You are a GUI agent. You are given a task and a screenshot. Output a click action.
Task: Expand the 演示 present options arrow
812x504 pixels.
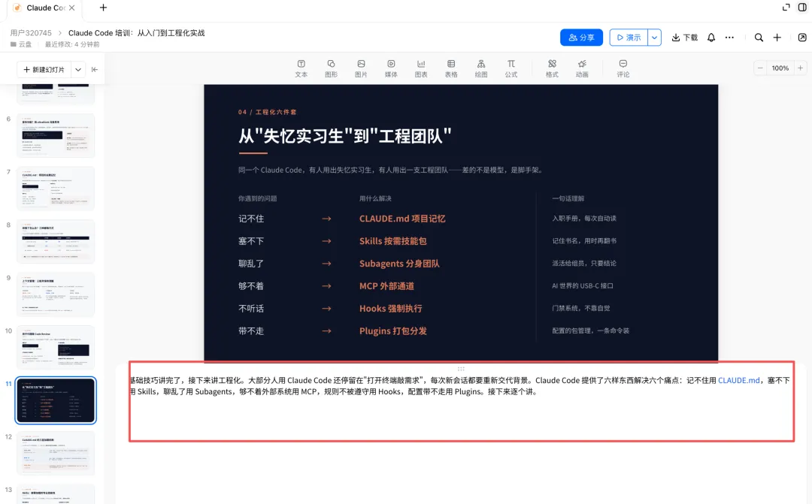pos(655,38)
